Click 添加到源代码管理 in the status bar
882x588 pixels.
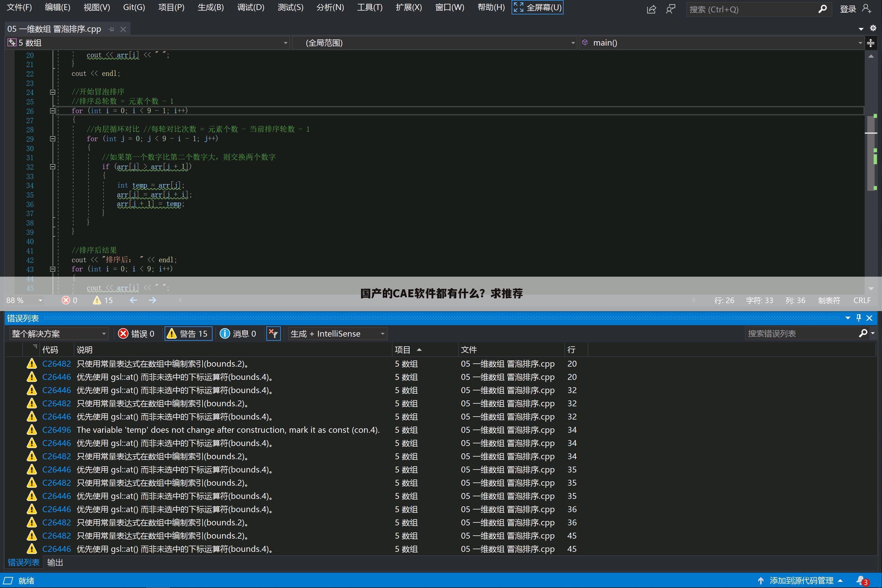click(x=801, y=580)
